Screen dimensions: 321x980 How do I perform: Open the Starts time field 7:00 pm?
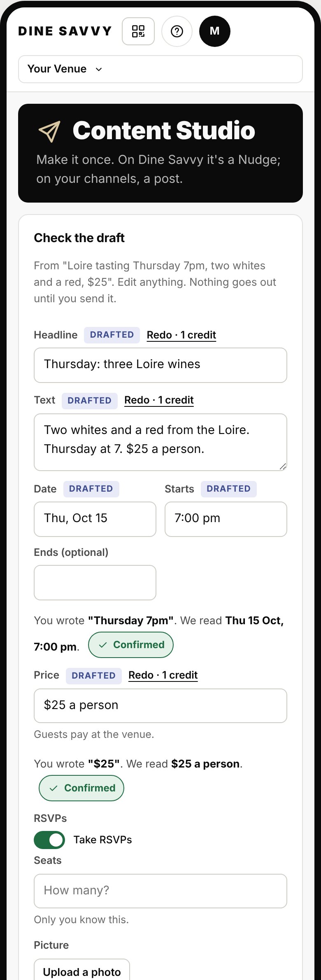[x=226, y=519]
